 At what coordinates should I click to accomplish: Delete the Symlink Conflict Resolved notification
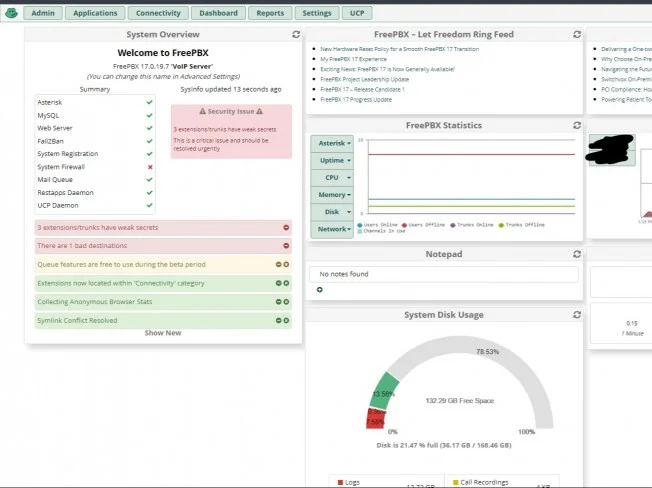[x=286, y=320]
